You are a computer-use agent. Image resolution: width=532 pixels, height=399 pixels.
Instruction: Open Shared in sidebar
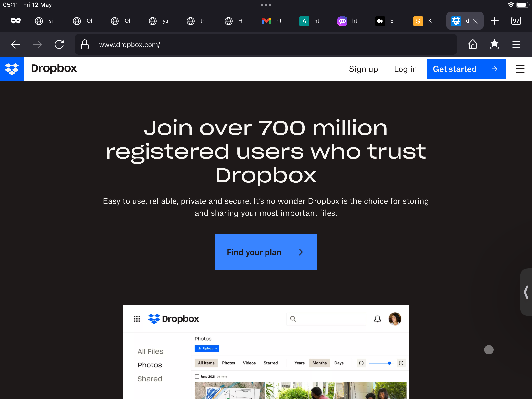150,379
